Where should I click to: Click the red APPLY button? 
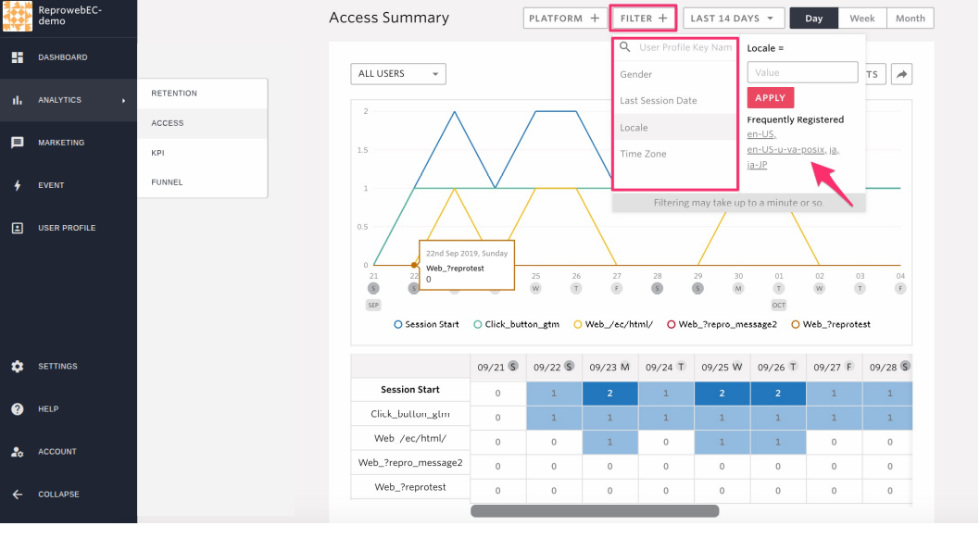click(x=770, y=98)
